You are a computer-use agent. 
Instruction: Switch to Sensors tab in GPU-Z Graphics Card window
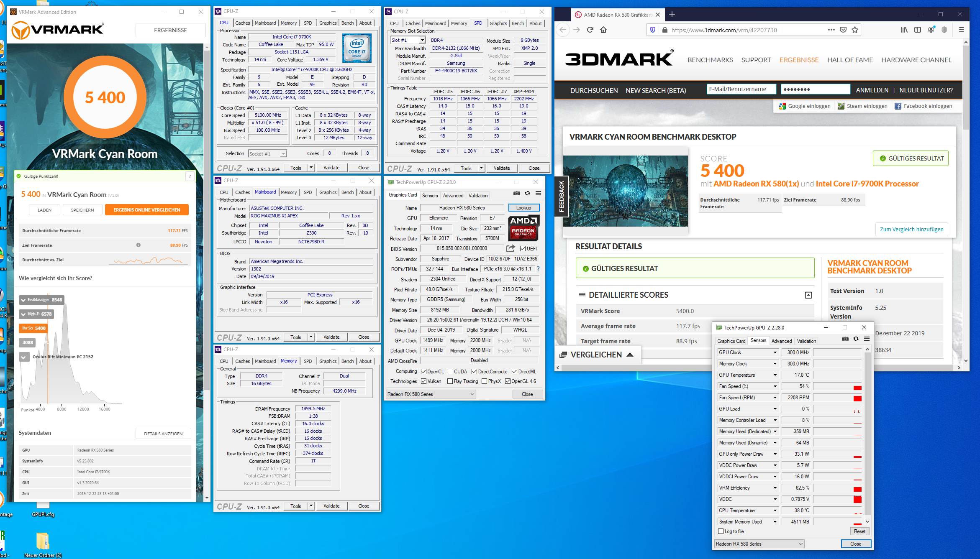(x=430, y=195)
